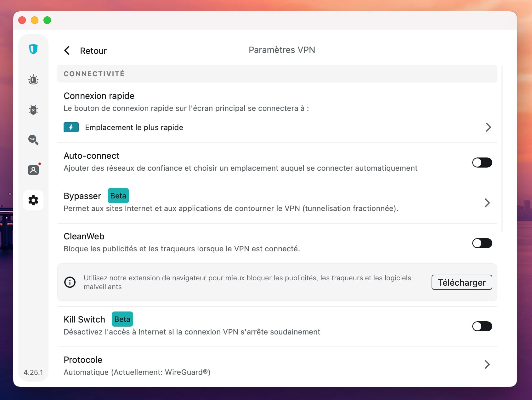Turn on the CleanWeb toggle
The height and width of the screenshot is (400, 532).
(482, 243)
